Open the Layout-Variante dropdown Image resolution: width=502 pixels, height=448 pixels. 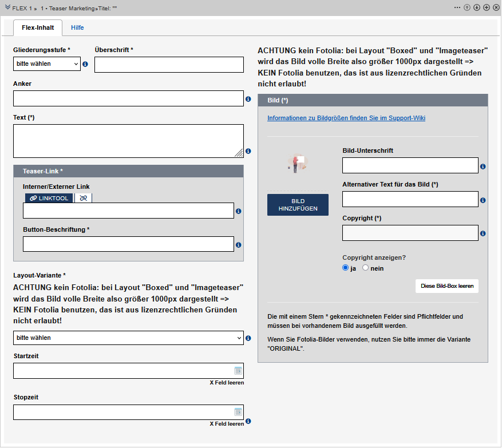(128, 338)
